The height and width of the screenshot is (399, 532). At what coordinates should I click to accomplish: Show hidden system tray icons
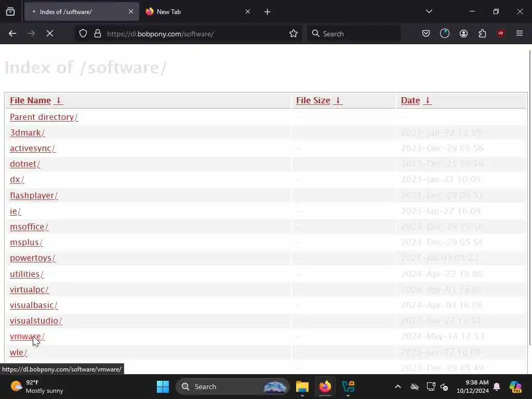click(x=398, y=387)
